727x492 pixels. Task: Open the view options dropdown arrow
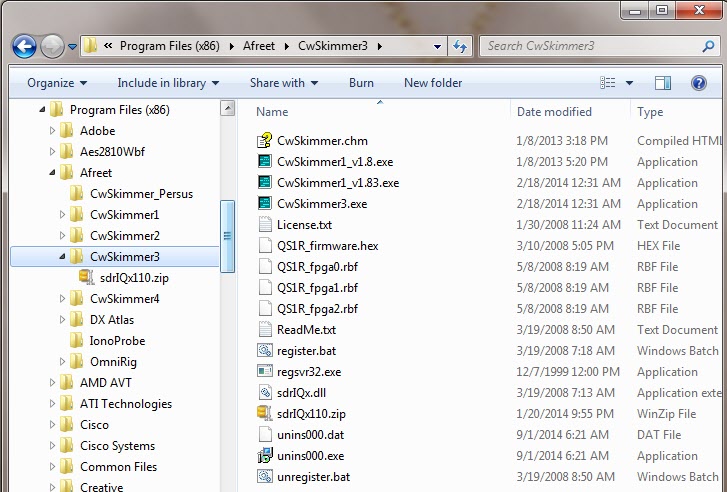pyautogui.click(x=629, y=83)
